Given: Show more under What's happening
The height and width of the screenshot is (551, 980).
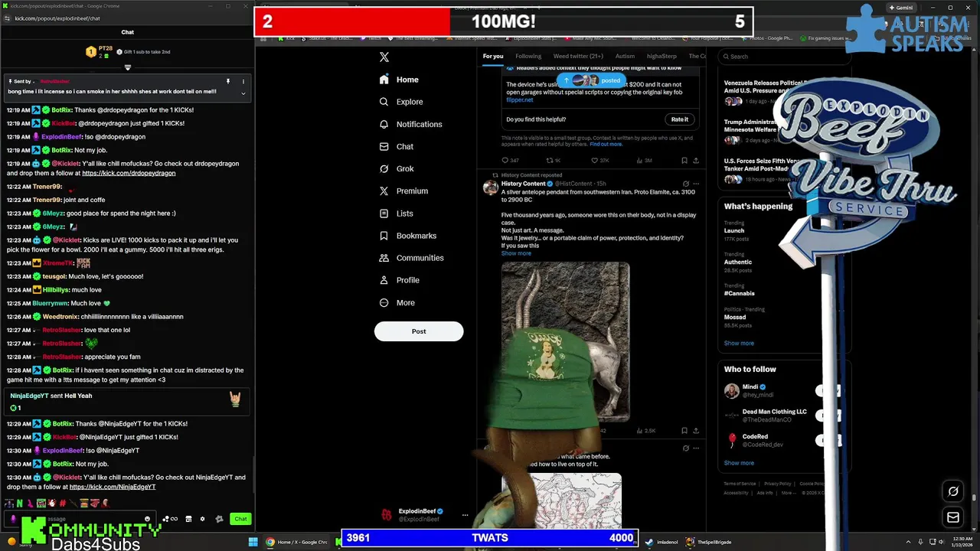Looking at the screenshot, I should [739, 344].
